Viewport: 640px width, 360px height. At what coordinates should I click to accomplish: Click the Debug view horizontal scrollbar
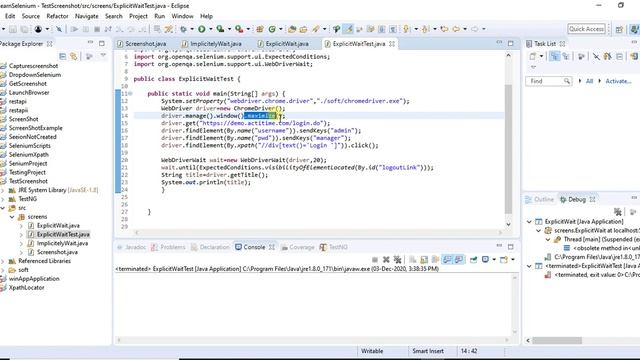click(557, 340)
